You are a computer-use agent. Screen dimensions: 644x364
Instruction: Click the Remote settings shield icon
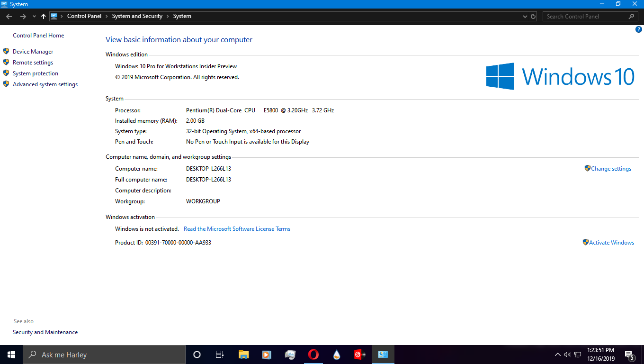6,62
